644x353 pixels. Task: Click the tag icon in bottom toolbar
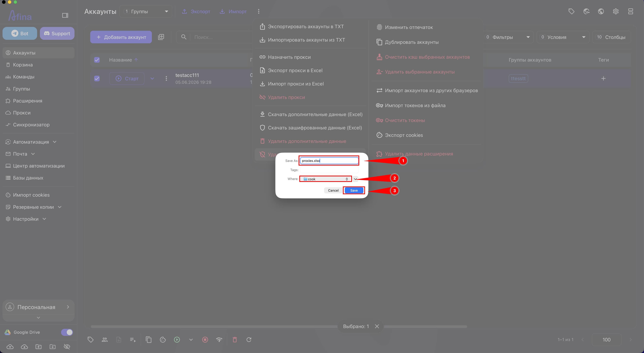pyautogui.click(x=91, y=339)
